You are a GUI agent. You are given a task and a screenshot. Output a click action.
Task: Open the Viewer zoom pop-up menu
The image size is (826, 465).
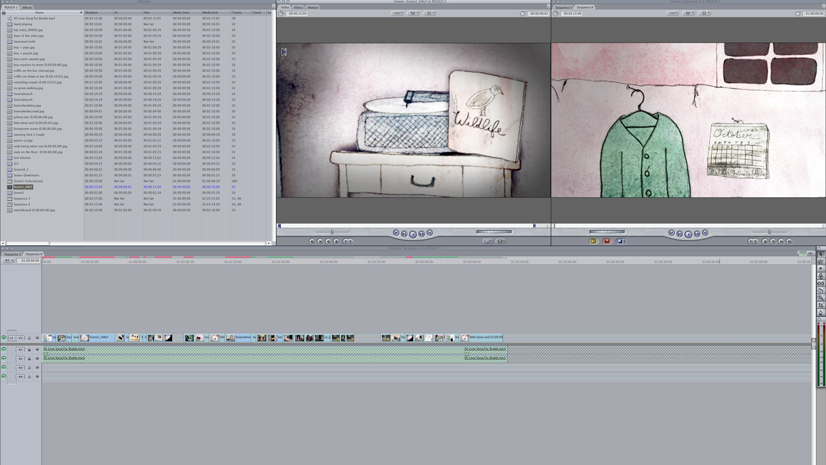[397, 14]
